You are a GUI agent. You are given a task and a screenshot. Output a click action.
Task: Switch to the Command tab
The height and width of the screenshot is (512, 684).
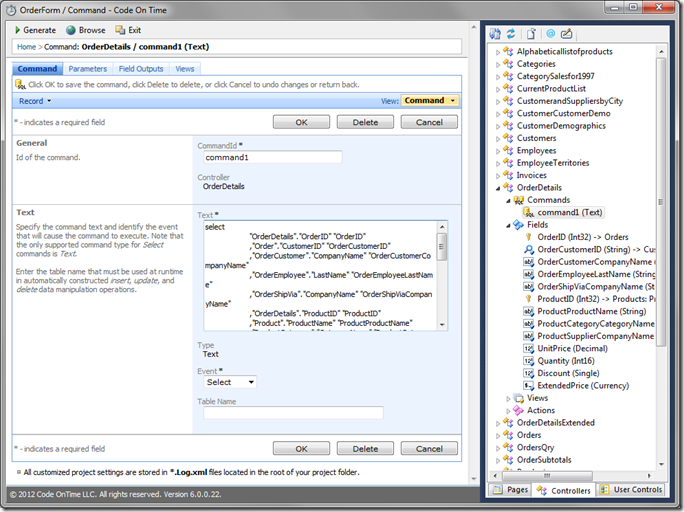(38, 69)
